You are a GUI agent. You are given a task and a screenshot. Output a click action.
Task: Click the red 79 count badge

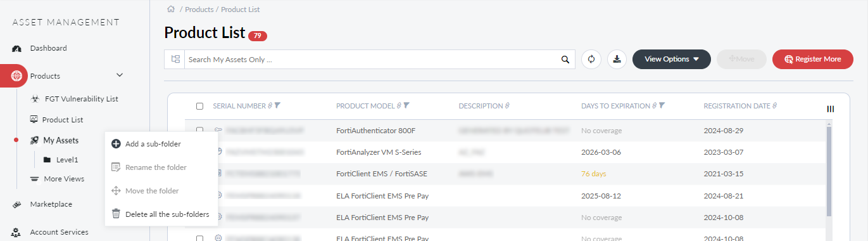point(258,36)
